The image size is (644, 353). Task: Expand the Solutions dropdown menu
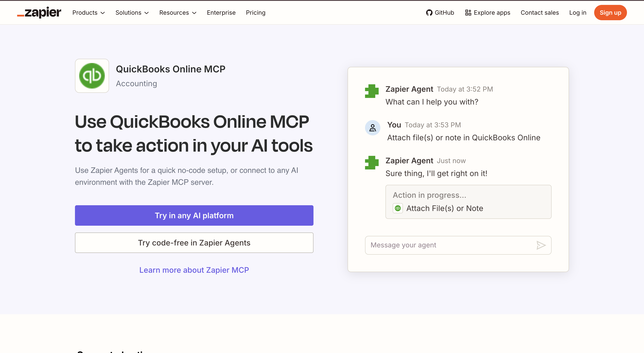(132, 13)
